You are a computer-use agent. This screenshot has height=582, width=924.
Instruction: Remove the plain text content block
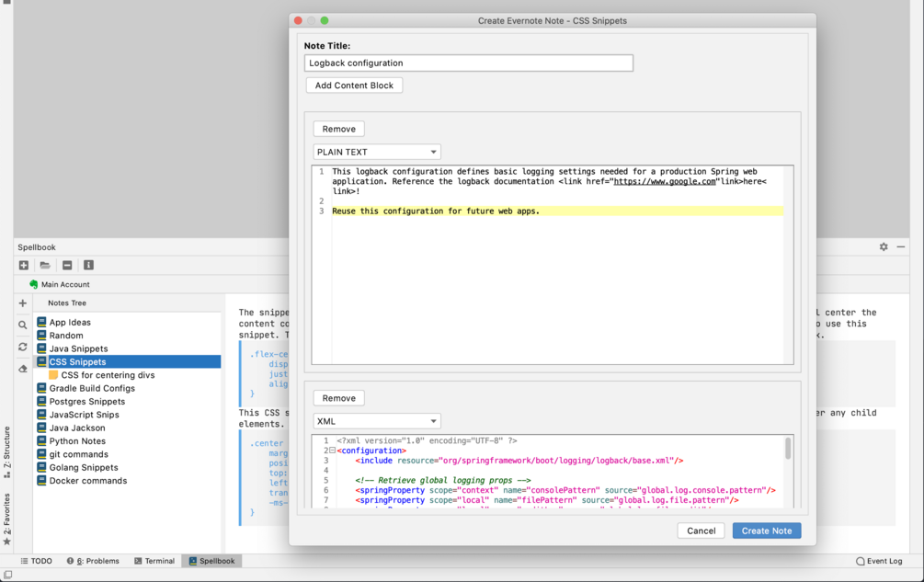339,129
